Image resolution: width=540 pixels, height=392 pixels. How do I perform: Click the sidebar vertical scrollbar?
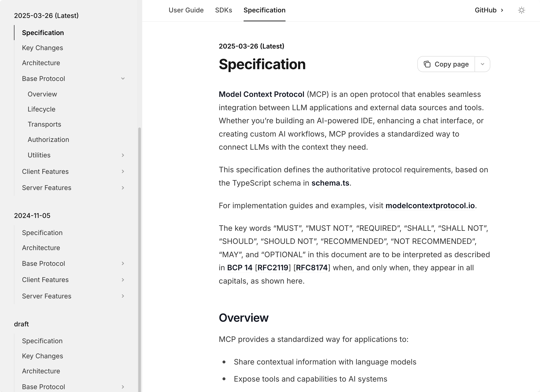point(140,238)
